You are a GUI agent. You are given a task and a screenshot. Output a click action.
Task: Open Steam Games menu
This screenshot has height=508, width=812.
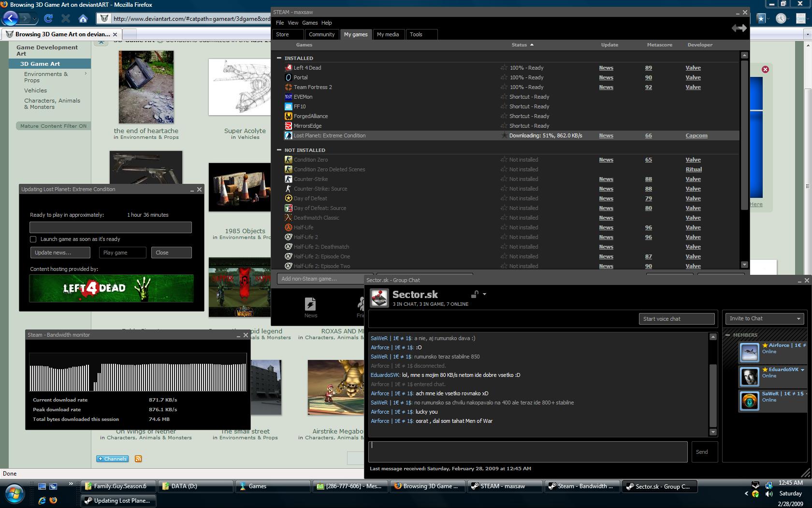click(x=310, y=23)
